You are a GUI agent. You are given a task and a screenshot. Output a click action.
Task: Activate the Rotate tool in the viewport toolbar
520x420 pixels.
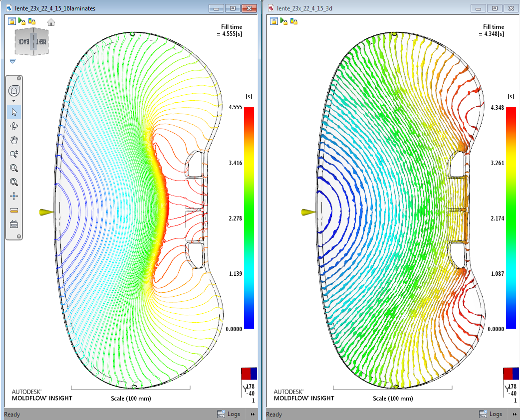pos(14,126)
